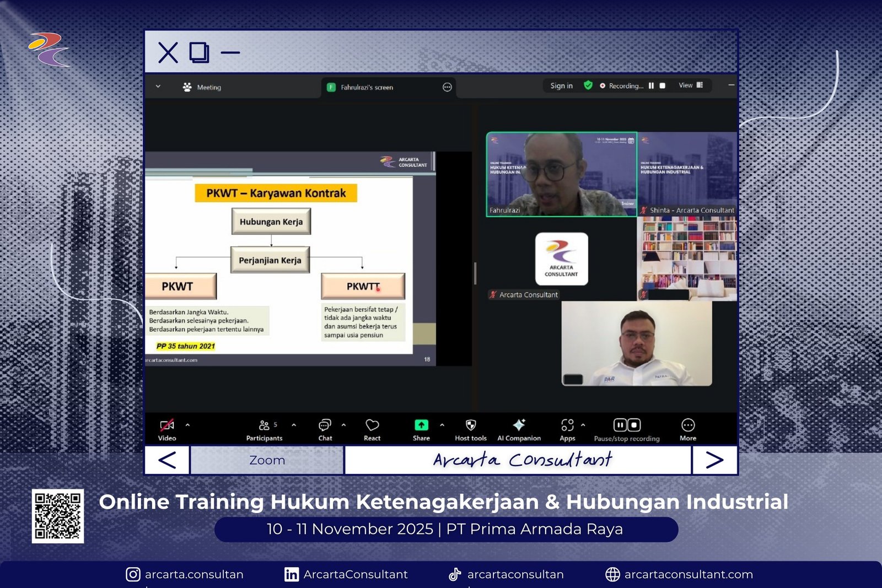Open the Participants panel

click(x=264, y=429)
